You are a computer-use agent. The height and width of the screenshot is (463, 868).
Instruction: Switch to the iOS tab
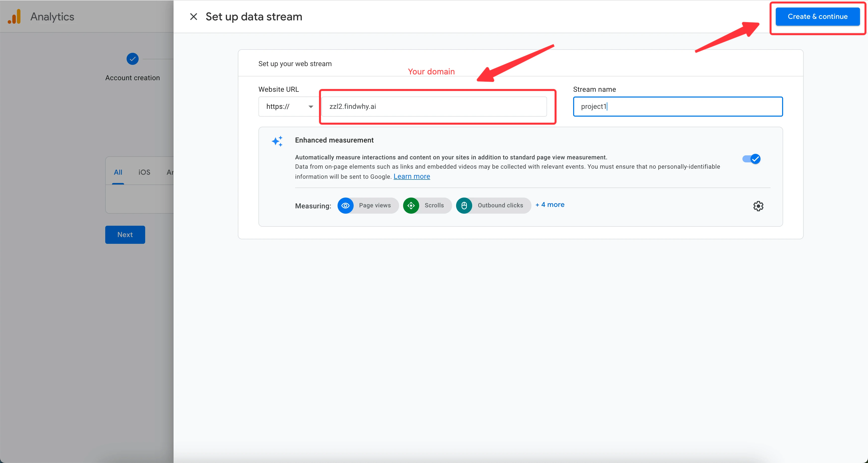[x=144, y=172]
